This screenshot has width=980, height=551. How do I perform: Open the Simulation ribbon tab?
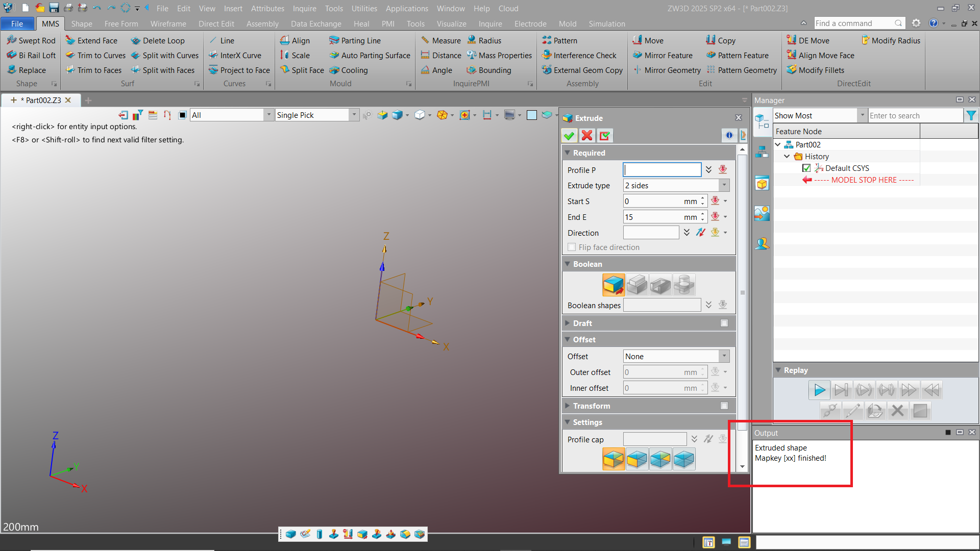tap(606, 23)
